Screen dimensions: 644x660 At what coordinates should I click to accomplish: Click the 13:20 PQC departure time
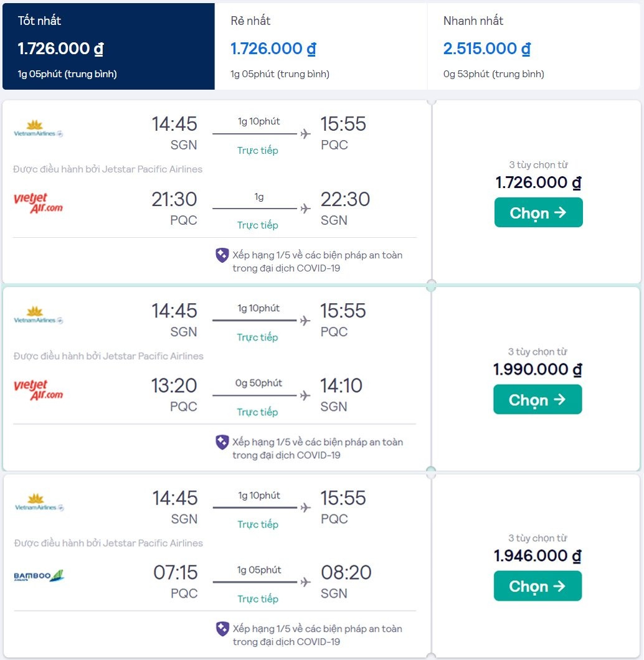click(x=174, y=385)
